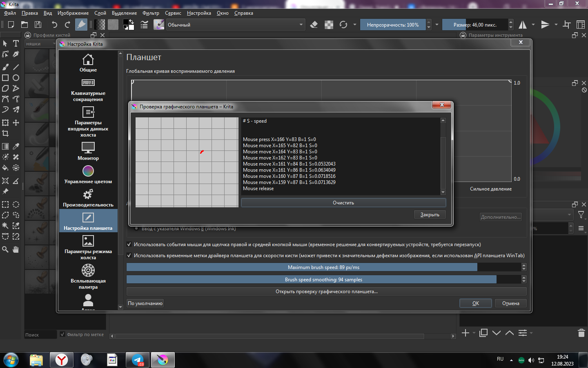Open the Keyboard shortcuts settings icon

[x=88, y=83]
